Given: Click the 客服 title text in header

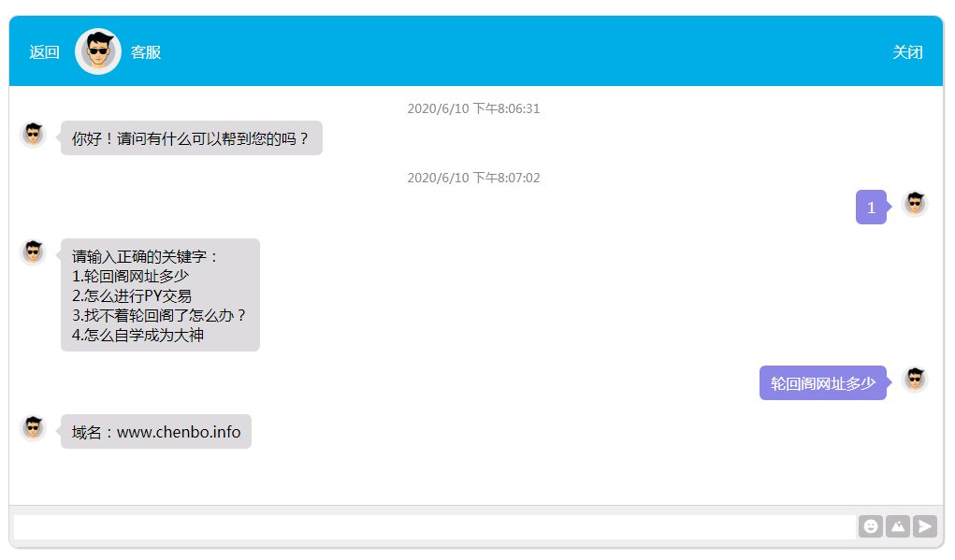Looking at the screenshot, I should 146,52.
